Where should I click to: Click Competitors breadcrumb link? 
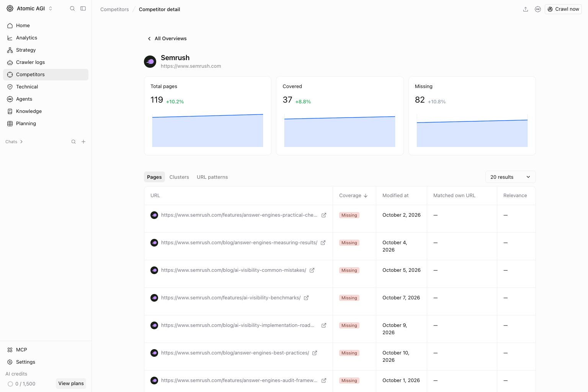(114, 9)
